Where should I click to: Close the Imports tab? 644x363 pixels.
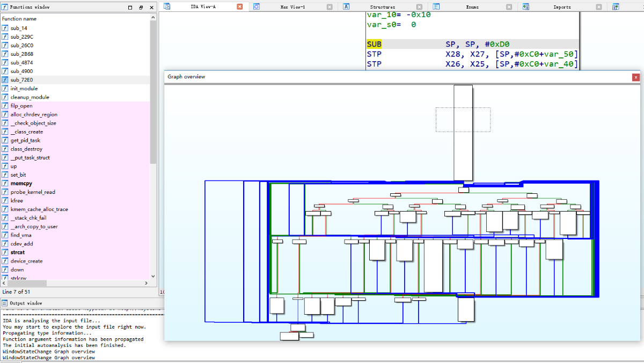[x=599, y=7]
